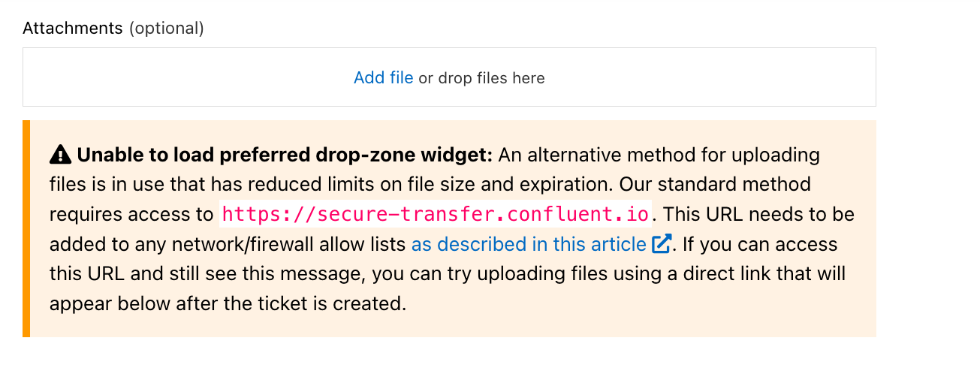Click the 'An alternative method for uploading' text
Screen dimensions: 980x371
point(659,155)
